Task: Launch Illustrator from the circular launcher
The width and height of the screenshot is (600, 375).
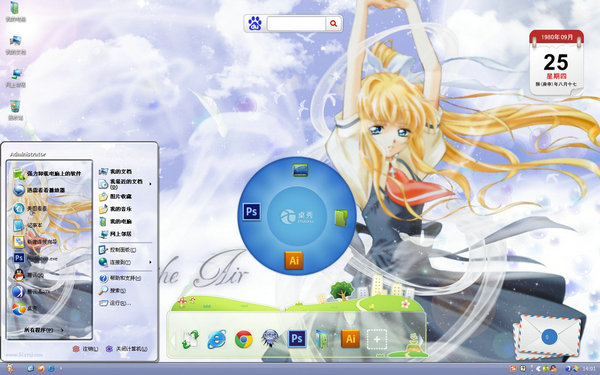Action: (294, 261)
